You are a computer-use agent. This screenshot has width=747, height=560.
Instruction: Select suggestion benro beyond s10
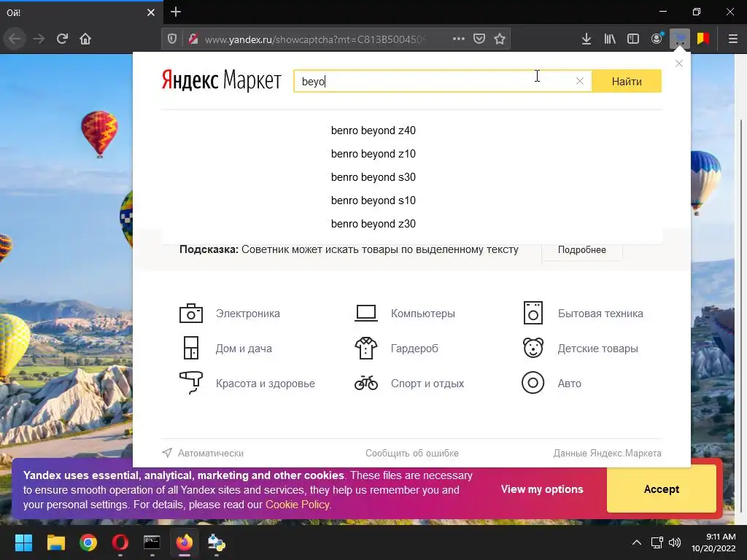[373, 201]
